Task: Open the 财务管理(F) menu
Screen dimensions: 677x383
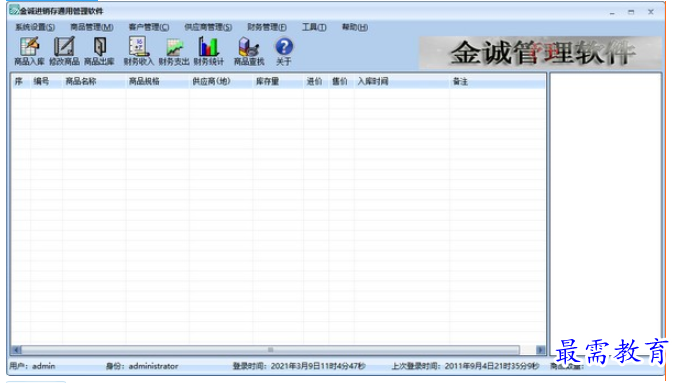Action: pyautogui.click(x=267, y=27)
